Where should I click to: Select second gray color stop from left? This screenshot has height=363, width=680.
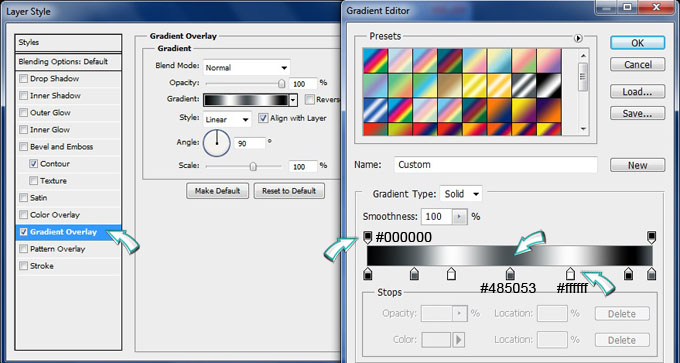click(414, 273)
